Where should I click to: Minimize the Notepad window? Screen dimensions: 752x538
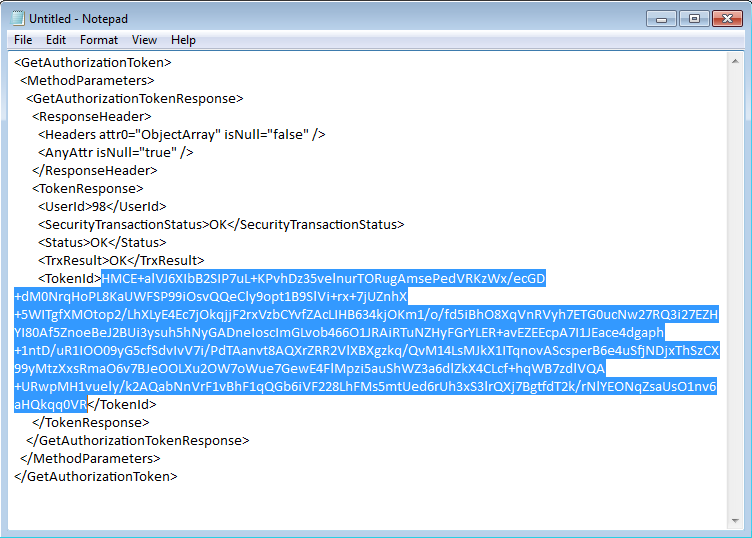661,19
